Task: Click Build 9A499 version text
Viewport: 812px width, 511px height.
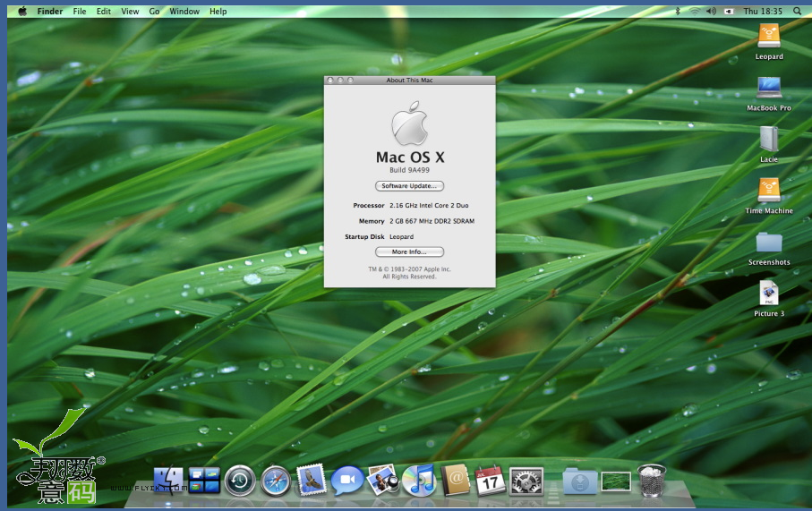Action: [409, 170]
